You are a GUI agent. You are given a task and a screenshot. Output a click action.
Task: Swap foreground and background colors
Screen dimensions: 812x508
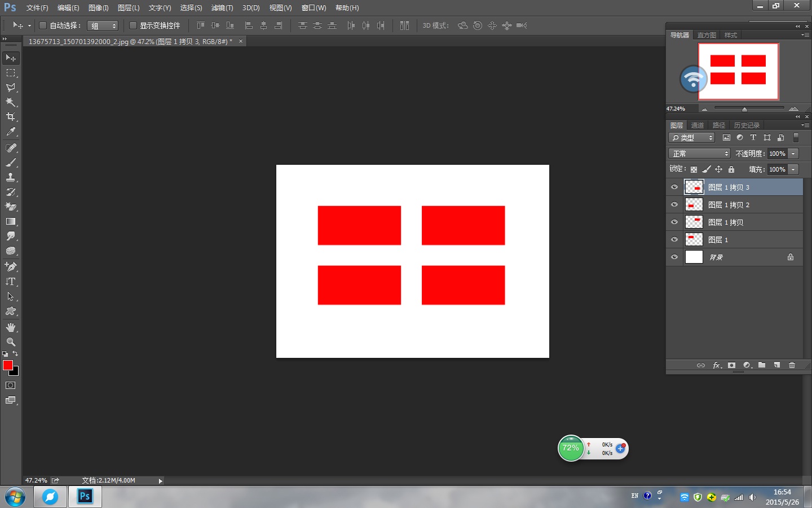pos(15,354)
